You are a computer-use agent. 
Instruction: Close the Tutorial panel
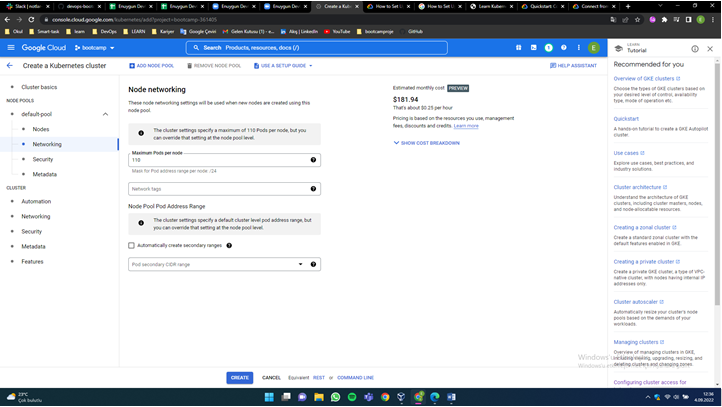coord(710,49)
